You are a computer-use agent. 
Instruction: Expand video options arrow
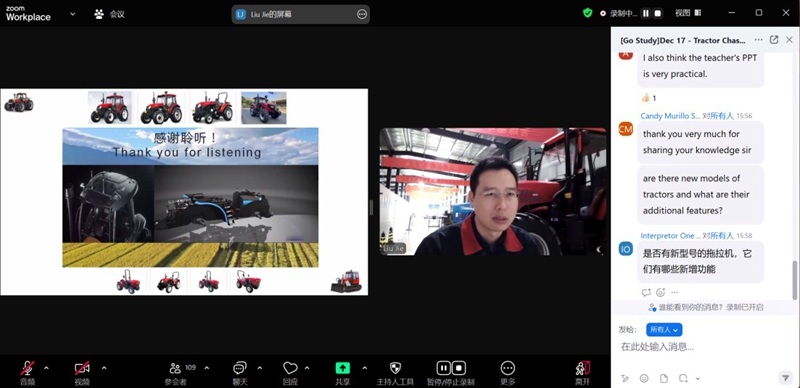104,368
